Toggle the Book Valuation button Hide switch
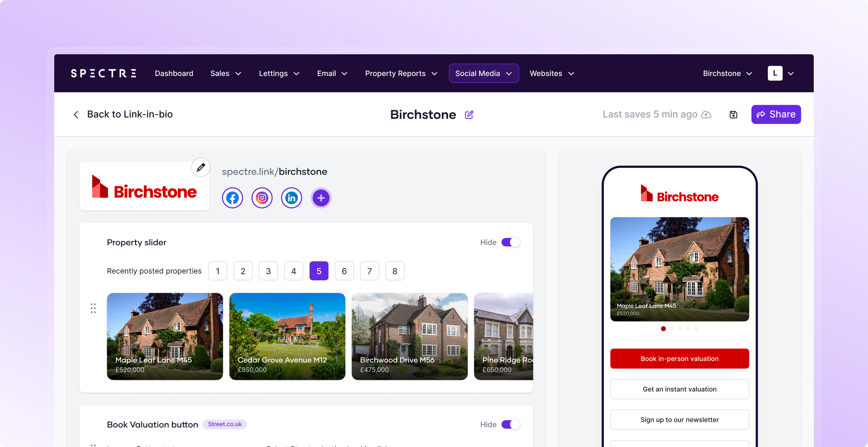 511,424
